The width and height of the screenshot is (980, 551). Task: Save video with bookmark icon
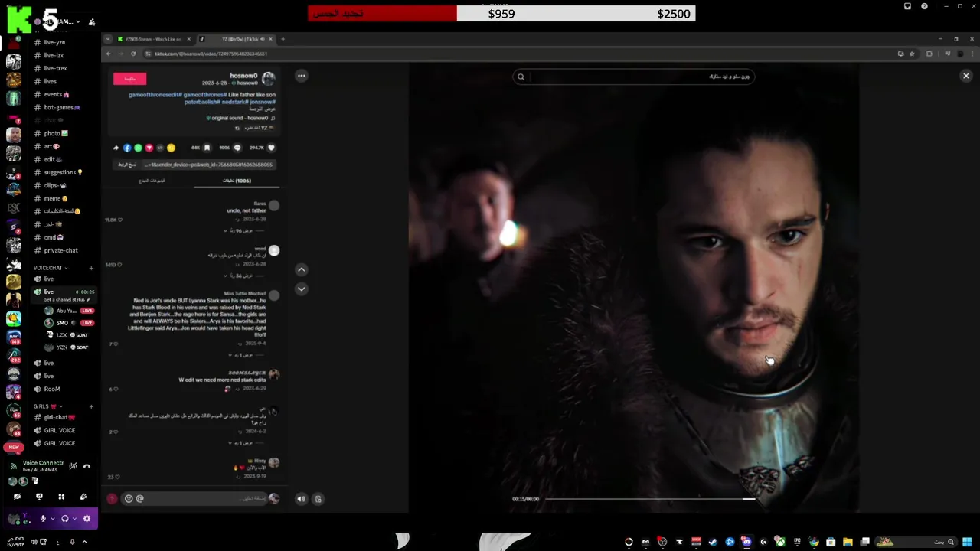coord(207,148)
